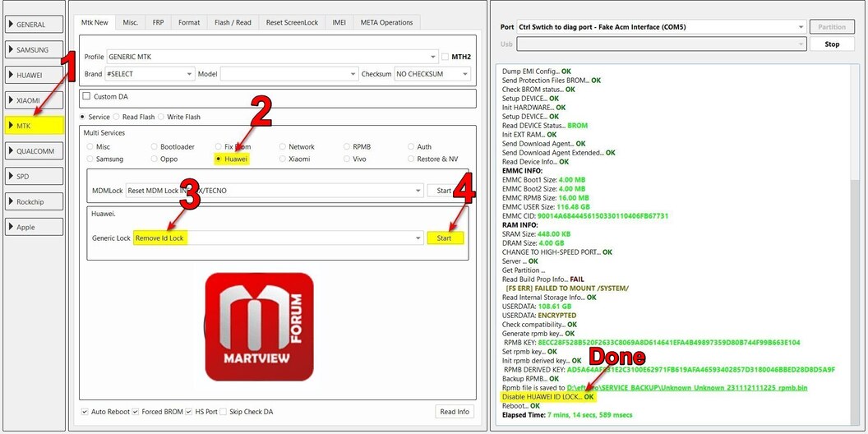Select the Write Flash radio button
Viewport: 868px width, 434px height.
coord(161,117)
